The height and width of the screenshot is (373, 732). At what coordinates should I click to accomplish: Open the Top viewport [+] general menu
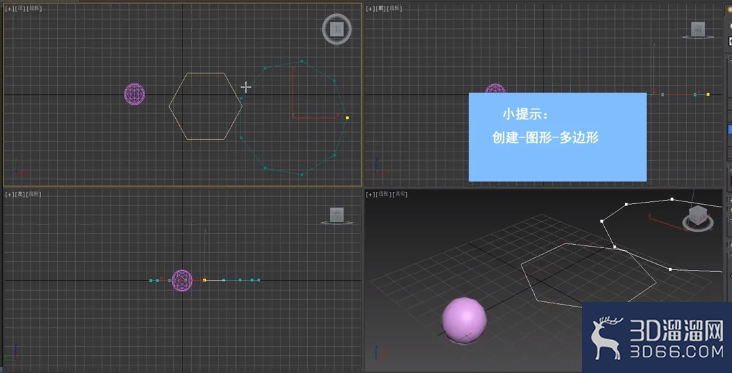pyautogui.click(x=9, y=8)
